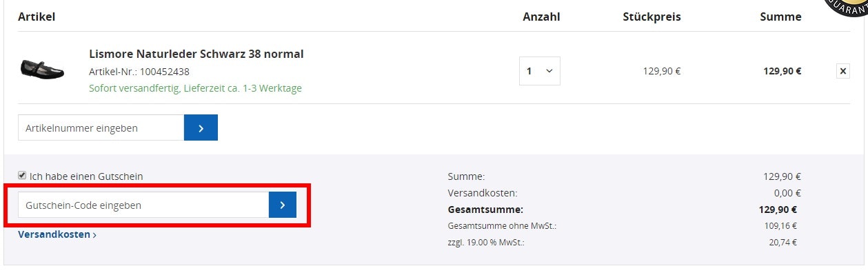Submit article number with blue arrow button

pos(201,128)
